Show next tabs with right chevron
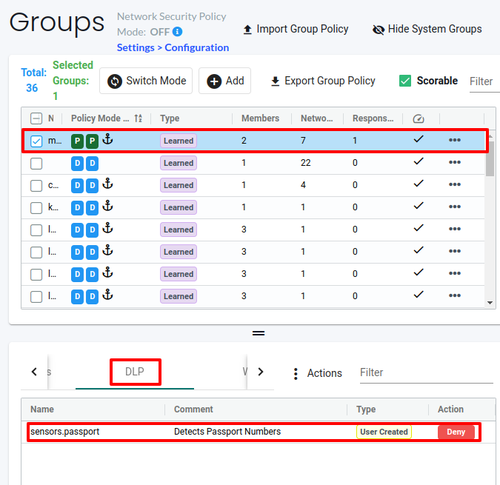The width and height of the screenshot is (500, 485). 261,372
